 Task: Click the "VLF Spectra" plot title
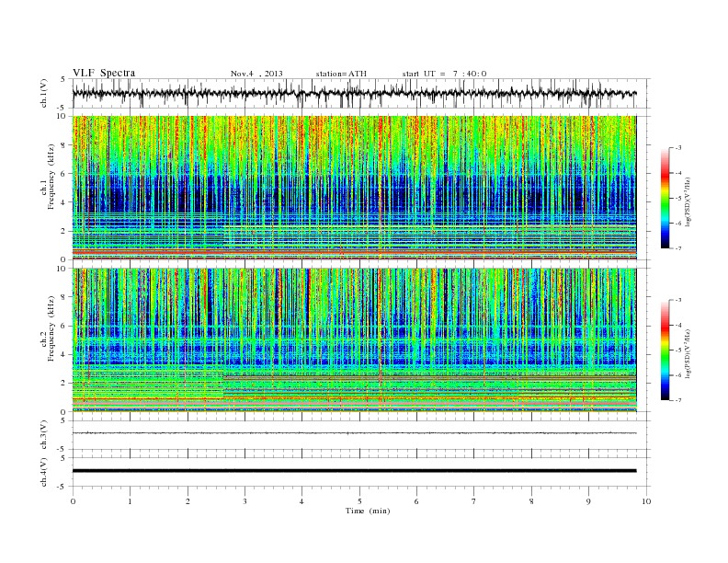coord(104,73)
